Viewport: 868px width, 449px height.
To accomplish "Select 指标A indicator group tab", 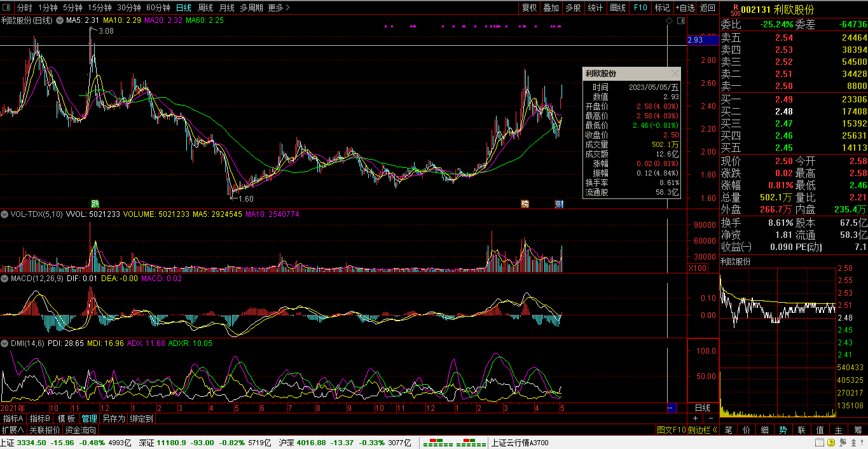I will [13, 418].
